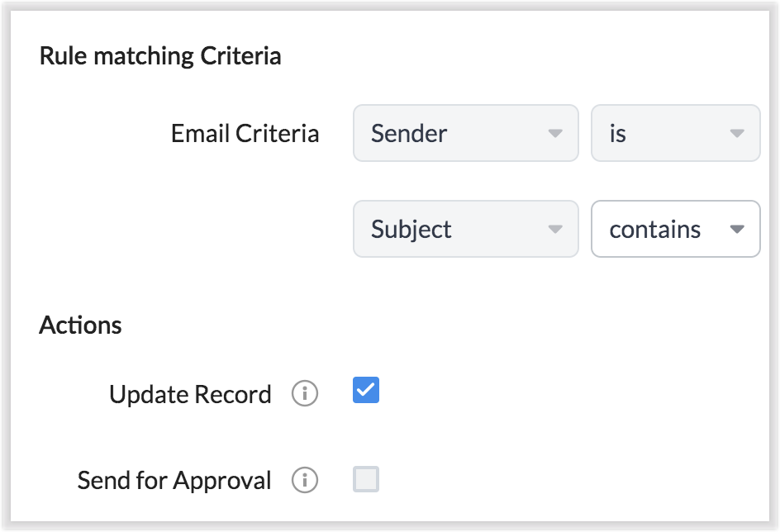
Task: Click the word 'Sender' in the first dropdown
Action: 409,133
